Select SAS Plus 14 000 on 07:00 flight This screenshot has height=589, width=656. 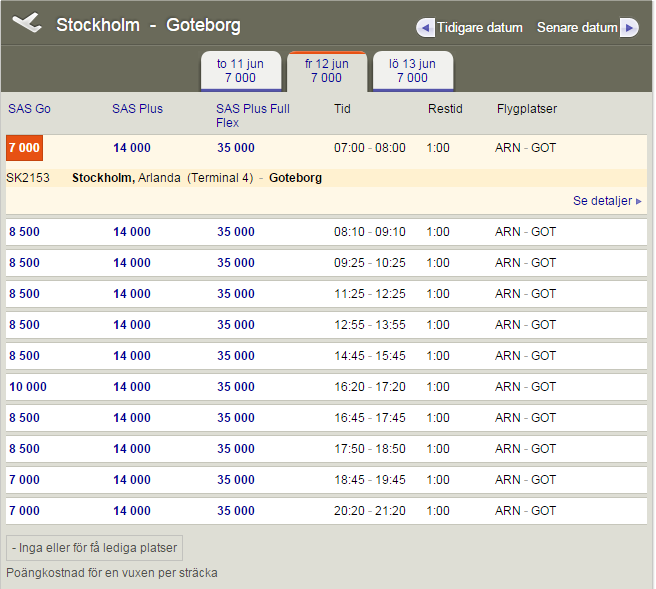click(x=132, y=148)
